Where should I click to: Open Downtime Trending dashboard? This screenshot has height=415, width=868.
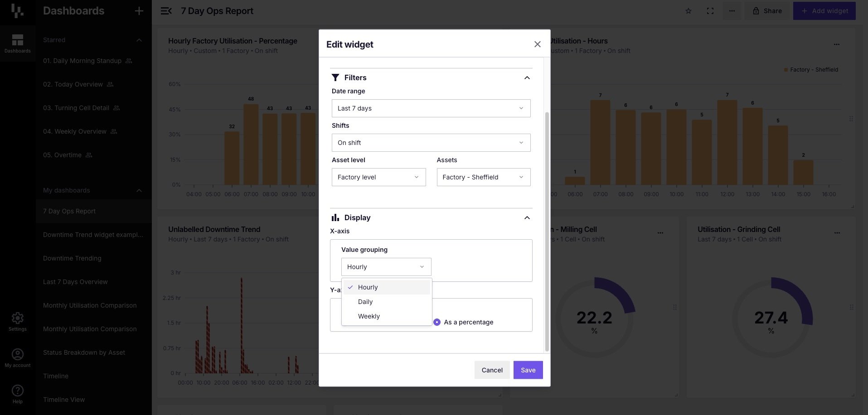click(72, 258)
